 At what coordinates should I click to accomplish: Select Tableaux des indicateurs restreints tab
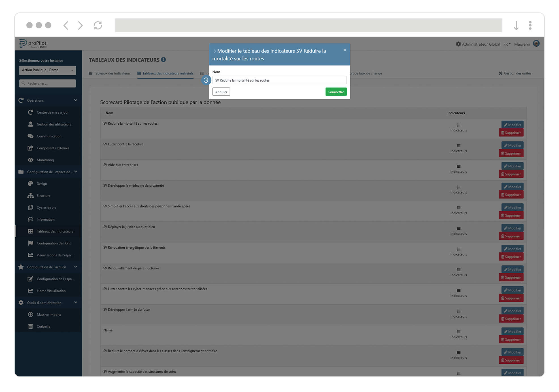tap(165, 73)
